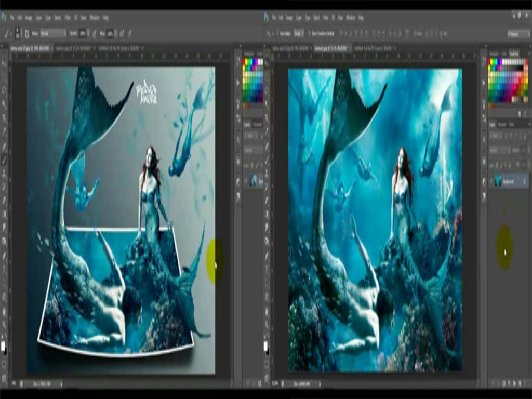Switch to the Untitled-1 document tab in right window

pyautogui.click(x=375, y=48)
